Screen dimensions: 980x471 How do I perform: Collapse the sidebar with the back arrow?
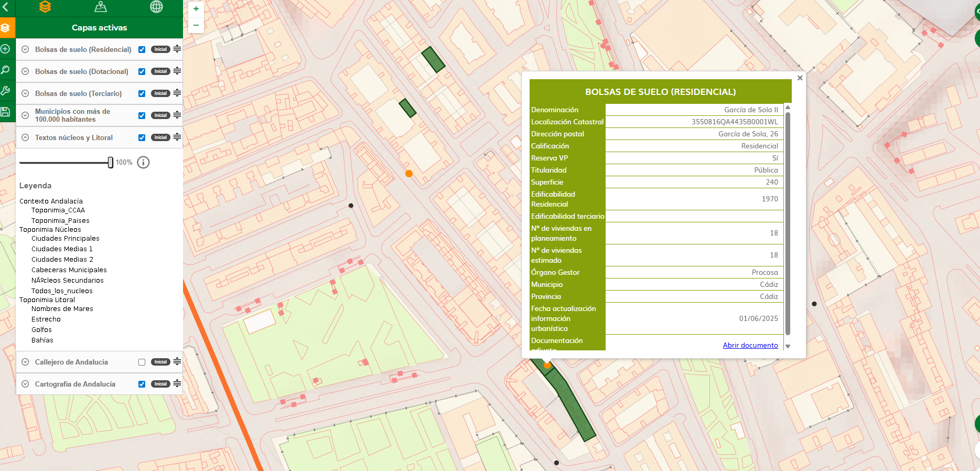pyautogui.click(x=6, y=7)
